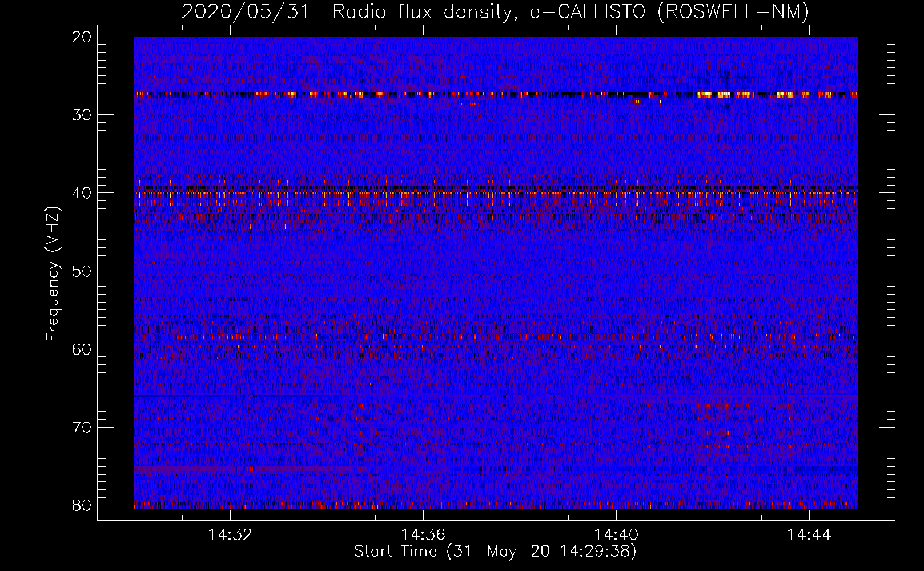The width and height of the screenshot is (924, 571).
Task: Click the 14:36 time tick label
Action: [423, 535]
